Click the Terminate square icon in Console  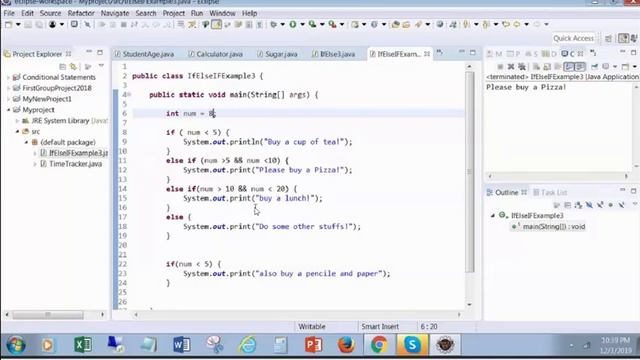tap(500, 67)
